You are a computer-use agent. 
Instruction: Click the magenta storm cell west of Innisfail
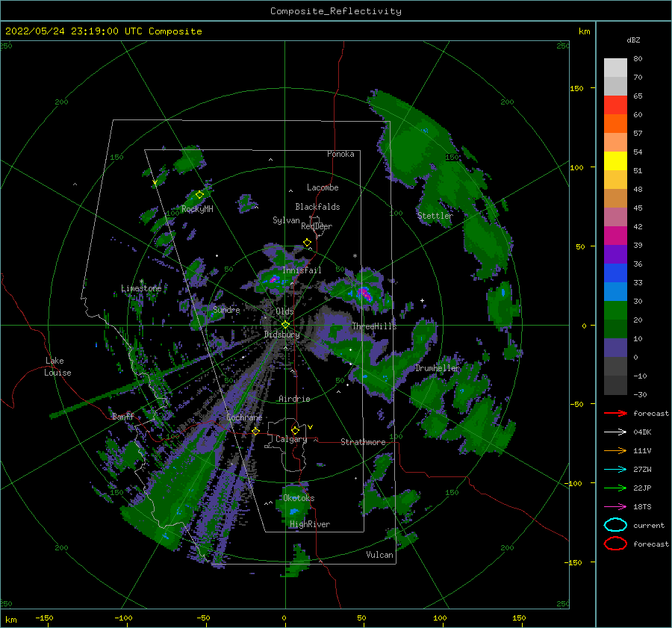point(274,279)
